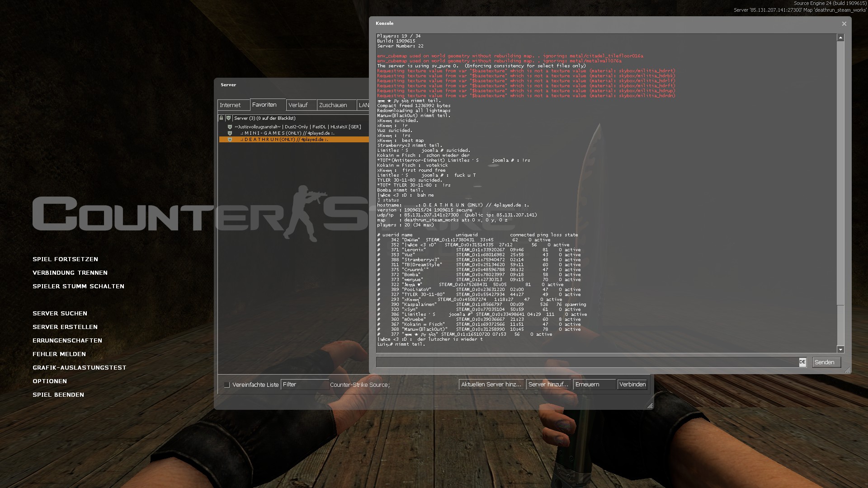Switch to the Favoriten tab
The image size is (868, 488).
coord(268,105)
